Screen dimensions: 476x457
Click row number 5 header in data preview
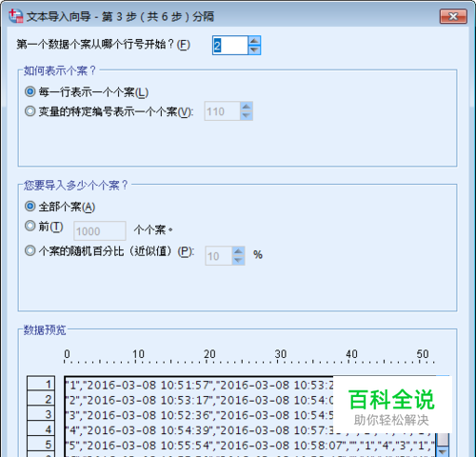[41, 444]
